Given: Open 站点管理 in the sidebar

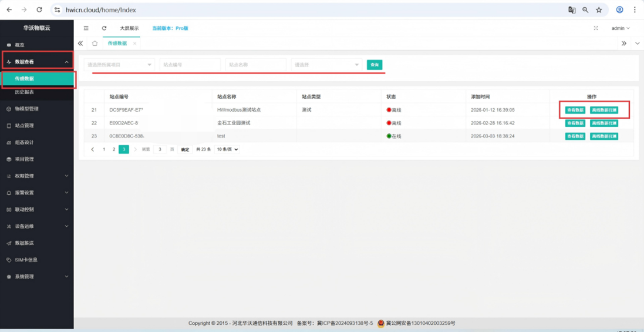Looking at the screenshot, I should point(25,126).
